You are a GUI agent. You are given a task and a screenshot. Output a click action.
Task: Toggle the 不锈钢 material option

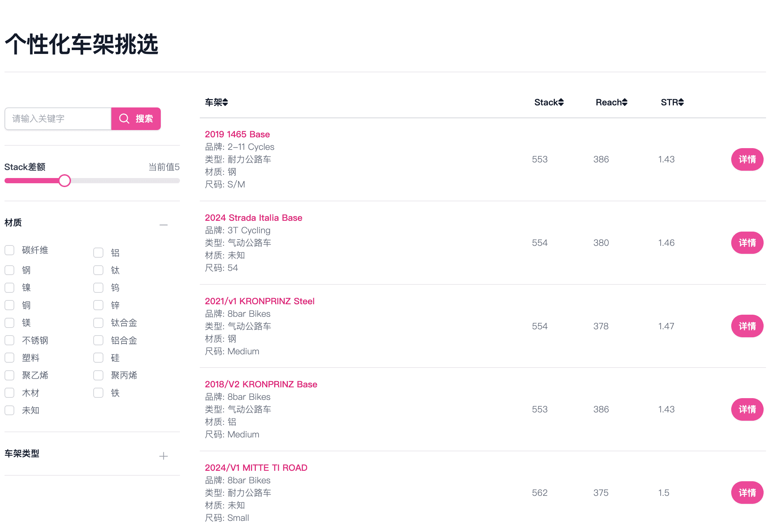pyautogui.click(x=10, y=340)
